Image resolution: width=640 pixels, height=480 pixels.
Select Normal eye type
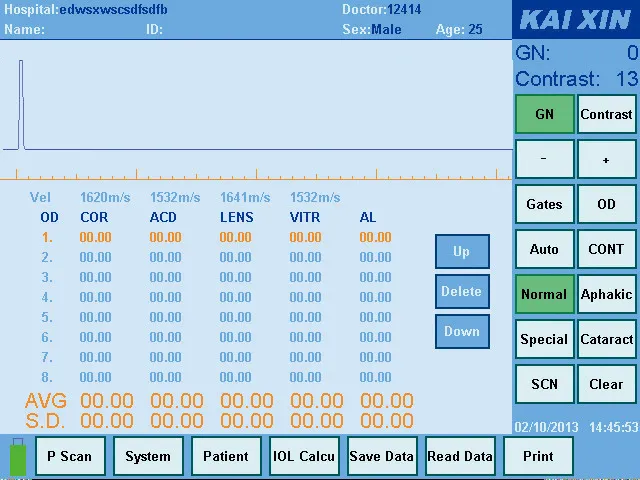pos(544,294)
